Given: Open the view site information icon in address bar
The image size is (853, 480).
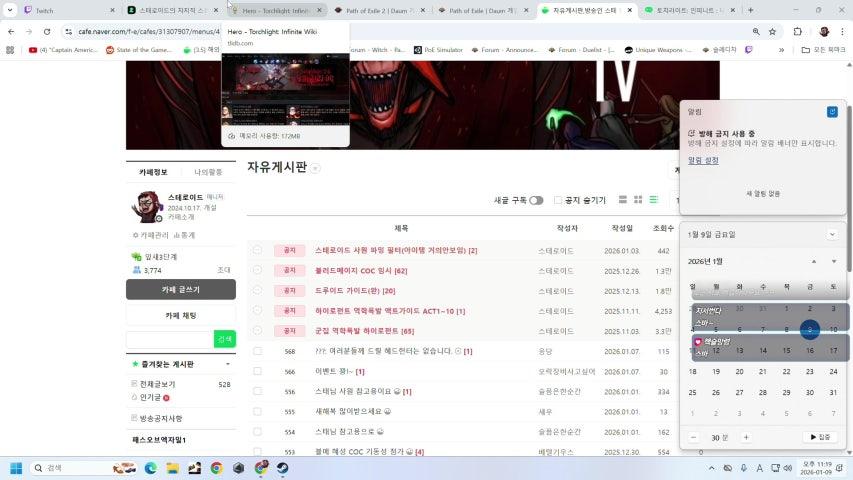Looking at the screenshot, I should click(x=69, y=32).
